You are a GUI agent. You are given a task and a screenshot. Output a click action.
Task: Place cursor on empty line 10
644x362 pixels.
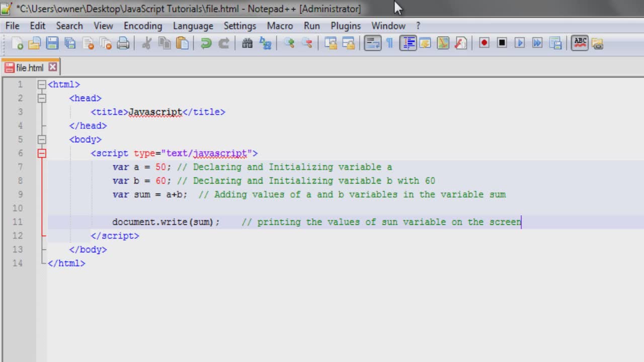(x=345, y=208)
